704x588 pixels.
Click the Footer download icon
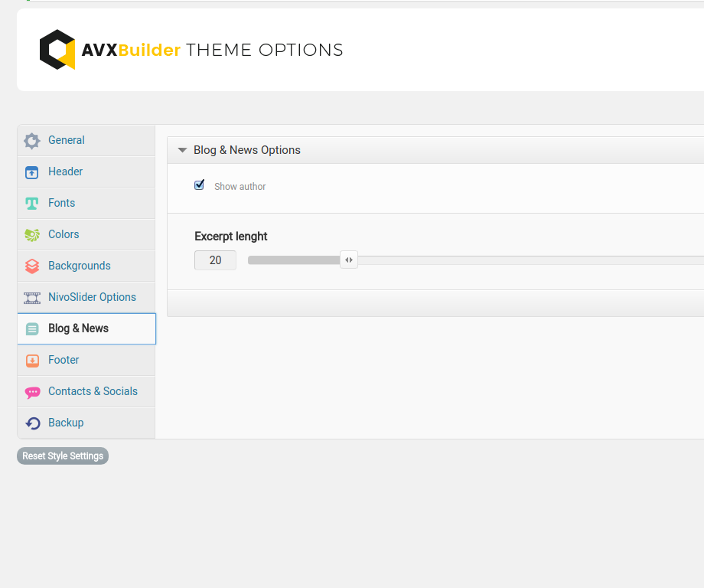[31, 361]
